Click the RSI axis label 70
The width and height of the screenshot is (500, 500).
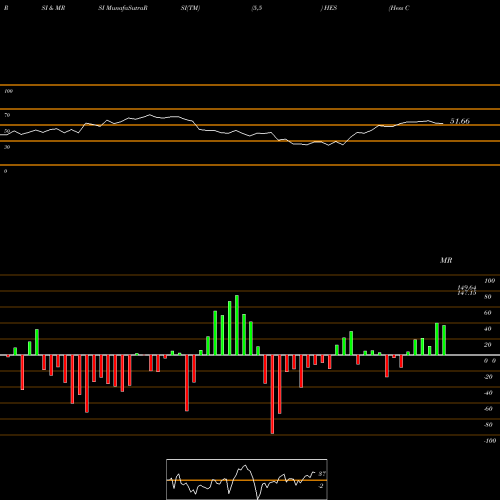pyautogui.click(x=7, y=115)
